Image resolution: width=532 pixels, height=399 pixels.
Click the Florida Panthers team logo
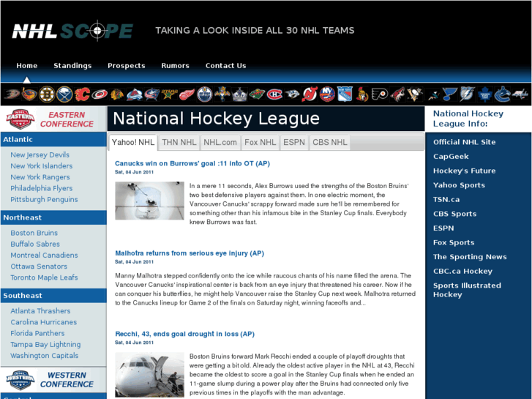point(222,94)
